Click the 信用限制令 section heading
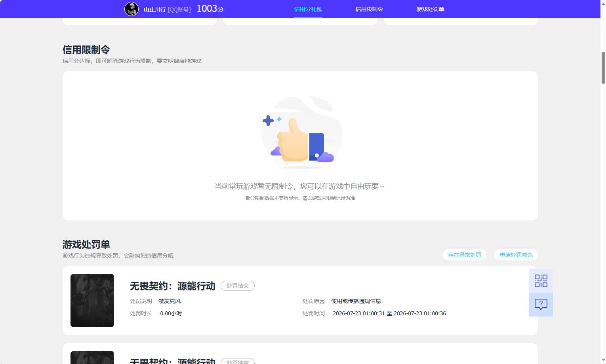 coord(86,50)
